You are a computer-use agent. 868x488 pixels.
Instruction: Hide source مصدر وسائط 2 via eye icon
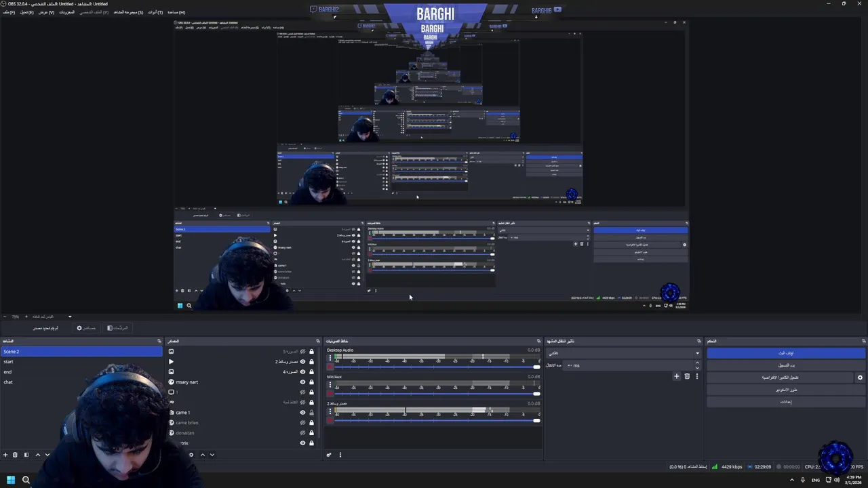click(x=302, y=362)
